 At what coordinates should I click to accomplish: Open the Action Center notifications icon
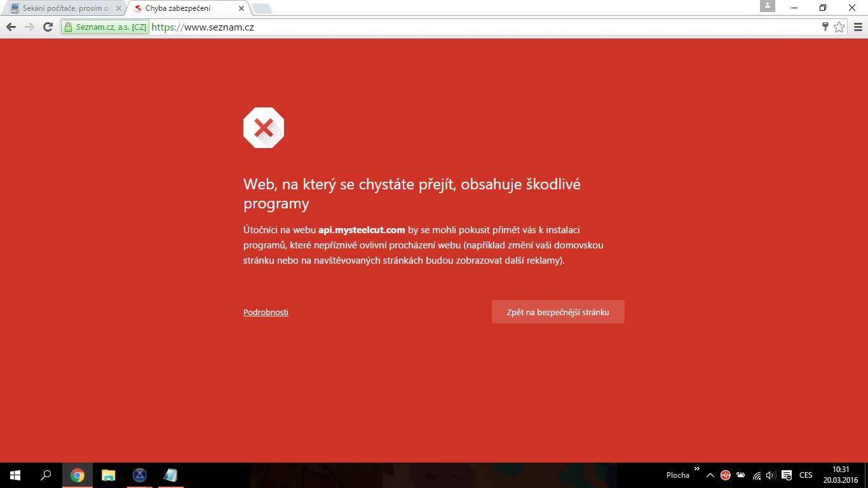tap(786, 475)
